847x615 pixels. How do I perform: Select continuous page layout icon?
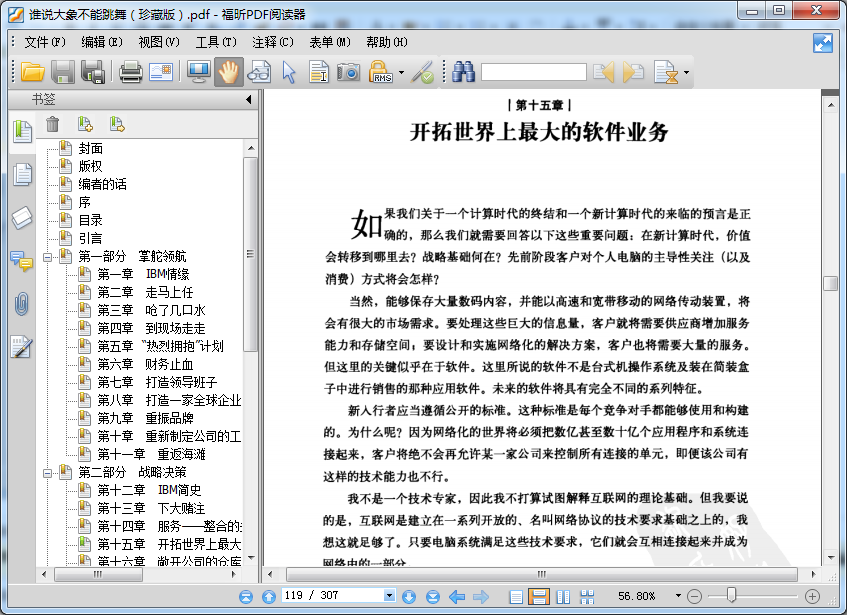pyautogui.click(x=539, y=596)
